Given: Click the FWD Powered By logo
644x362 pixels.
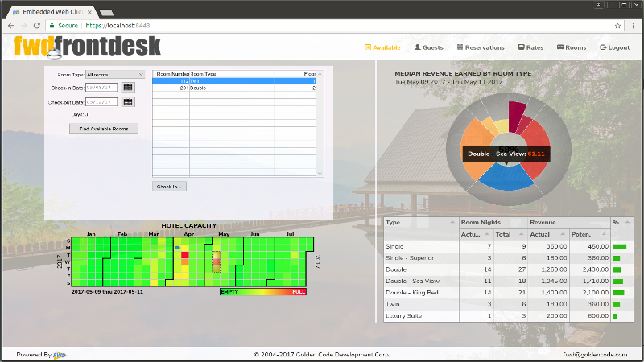Looking at the screenshot, I should [x=60, y=355].
